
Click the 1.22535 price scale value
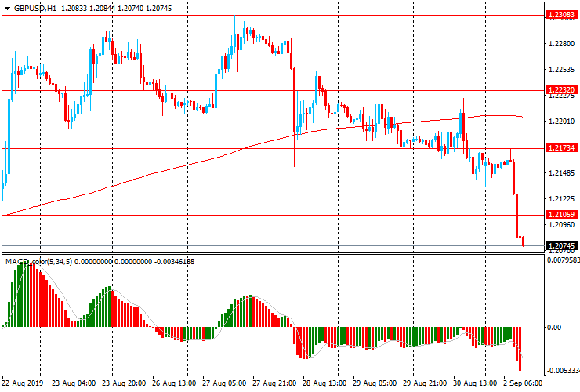[561, 70]
